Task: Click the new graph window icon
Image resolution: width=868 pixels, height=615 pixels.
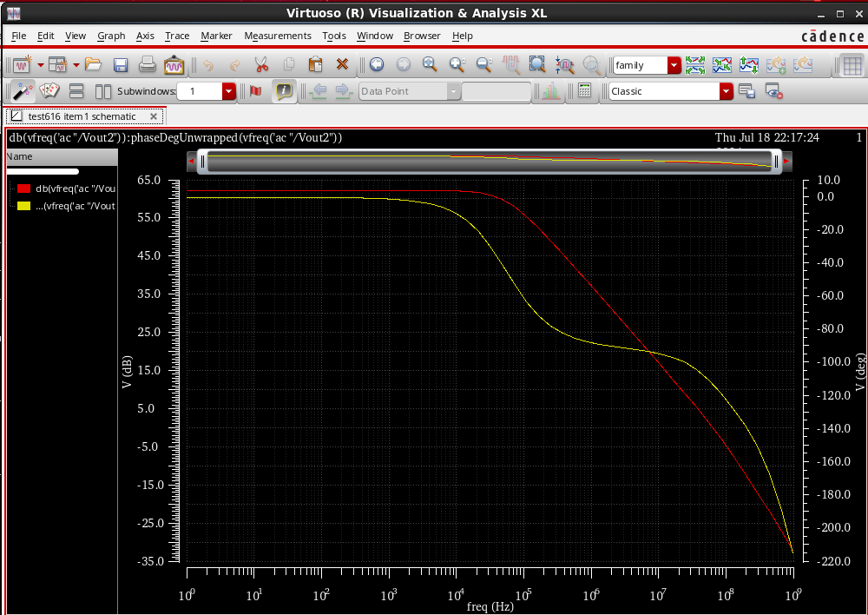Action: click(x=23, y=65)
